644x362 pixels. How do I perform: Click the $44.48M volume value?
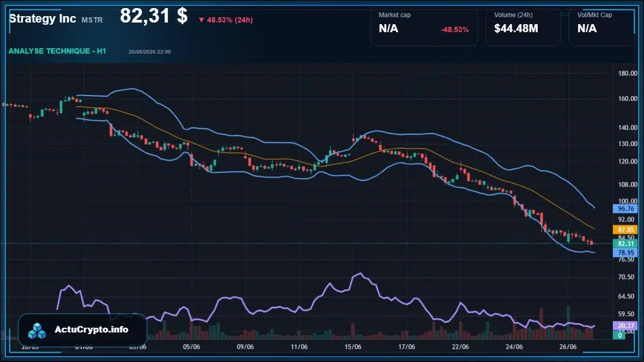tap(516, 29)
